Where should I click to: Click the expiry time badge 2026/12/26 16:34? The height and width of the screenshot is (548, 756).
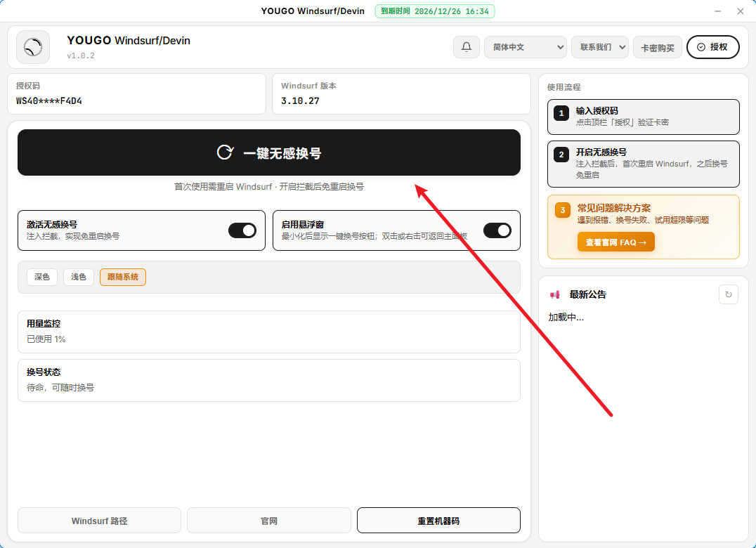point(435,11)
